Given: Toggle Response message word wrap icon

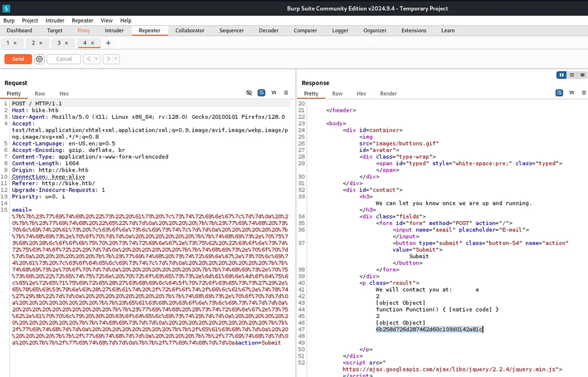Looking at the screenshot, I should 559,93.
